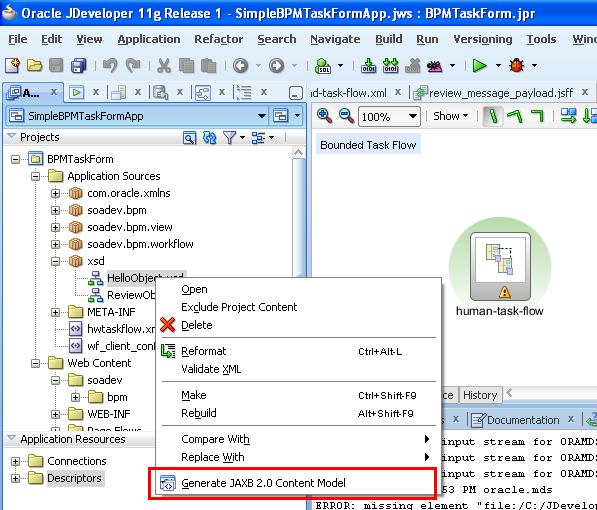This screenshot has height=510, width=597.
Task: Click the Refresh icon in Projects header
Action: pos(209,137)
